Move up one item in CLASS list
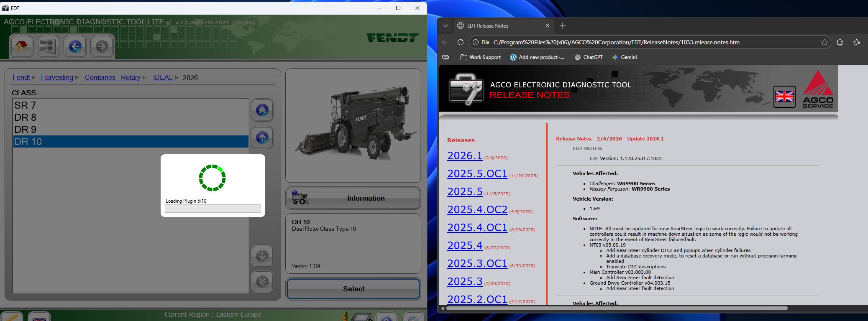The width and height of the screenshot is (868, 321). coord(262,138)
